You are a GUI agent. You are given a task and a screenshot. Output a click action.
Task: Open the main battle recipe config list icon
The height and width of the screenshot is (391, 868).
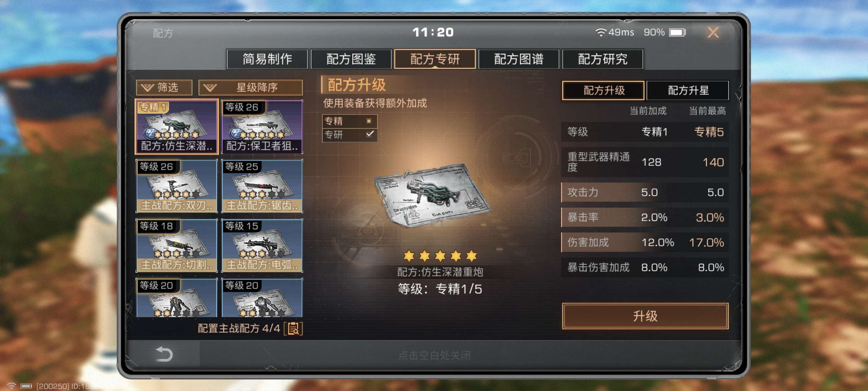point(293,328)
